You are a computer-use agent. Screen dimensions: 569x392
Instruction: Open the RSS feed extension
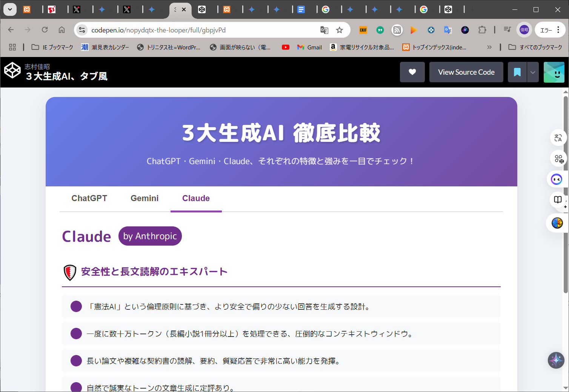pyautogui.click(x=397, y=30)
